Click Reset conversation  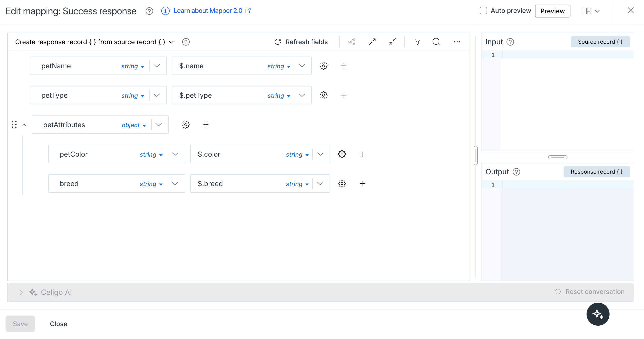tap(589, 292)
